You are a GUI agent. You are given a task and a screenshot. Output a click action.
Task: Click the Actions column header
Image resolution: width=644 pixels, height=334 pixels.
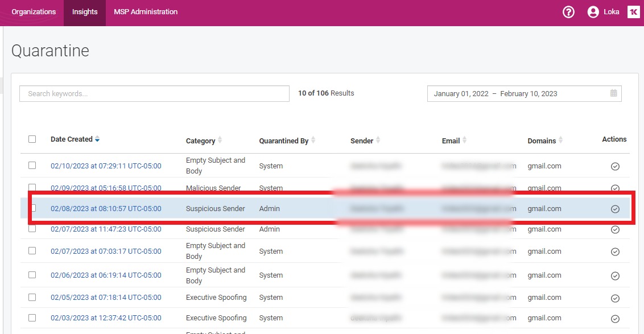click(614, 139)
